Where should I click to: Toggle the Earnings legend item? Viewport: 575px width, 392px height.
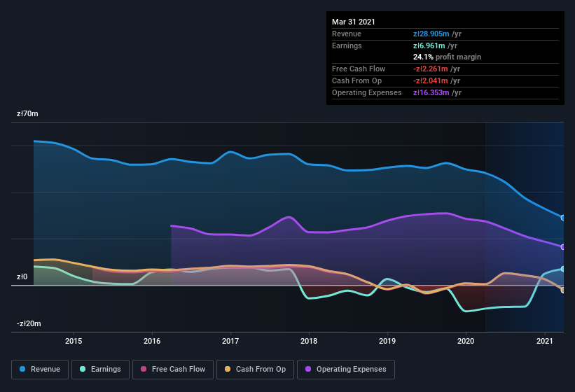coord(100,369)
